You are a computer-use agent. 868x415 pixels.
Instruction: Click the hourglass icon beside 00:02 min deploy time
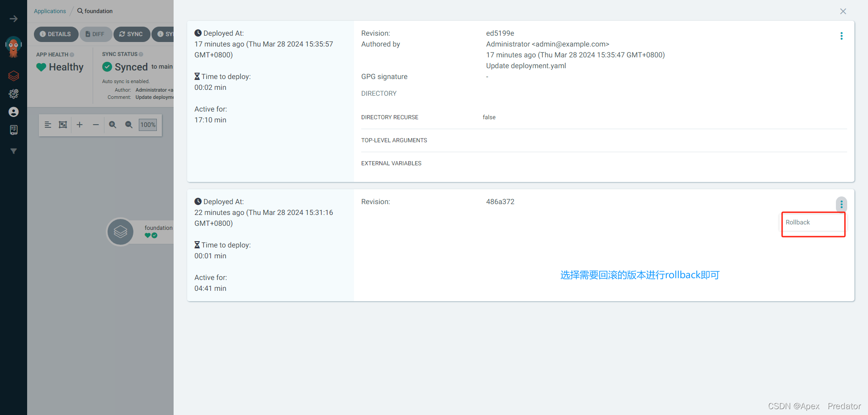[197, 76]
